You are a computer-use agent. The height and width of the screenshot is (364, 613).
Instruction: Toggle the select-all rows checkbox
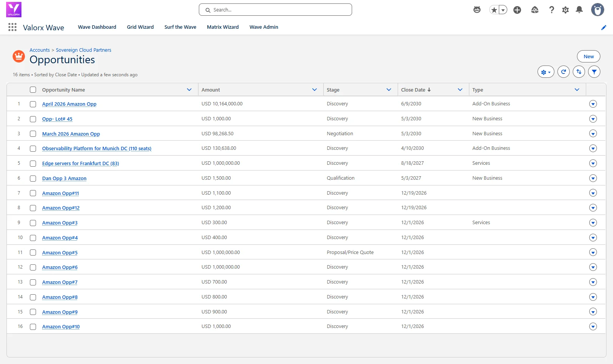point(33,90)
